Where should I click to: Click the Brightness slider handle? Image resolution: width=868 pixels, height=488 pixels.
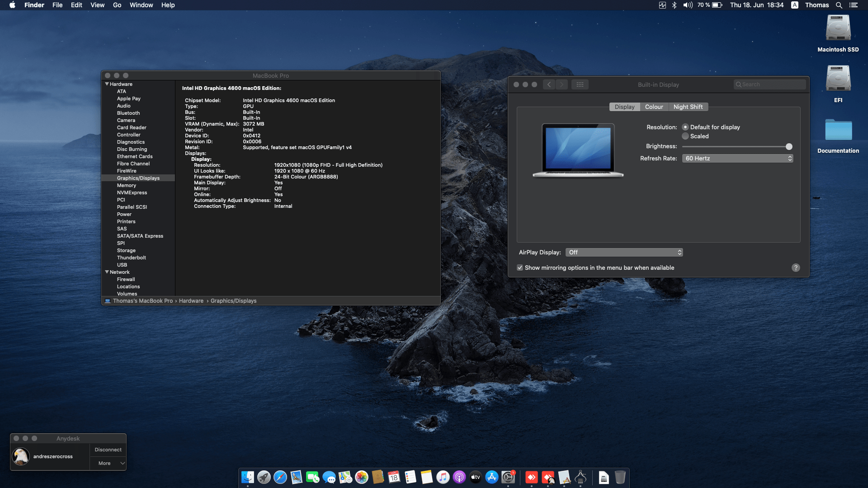point(789,147)
